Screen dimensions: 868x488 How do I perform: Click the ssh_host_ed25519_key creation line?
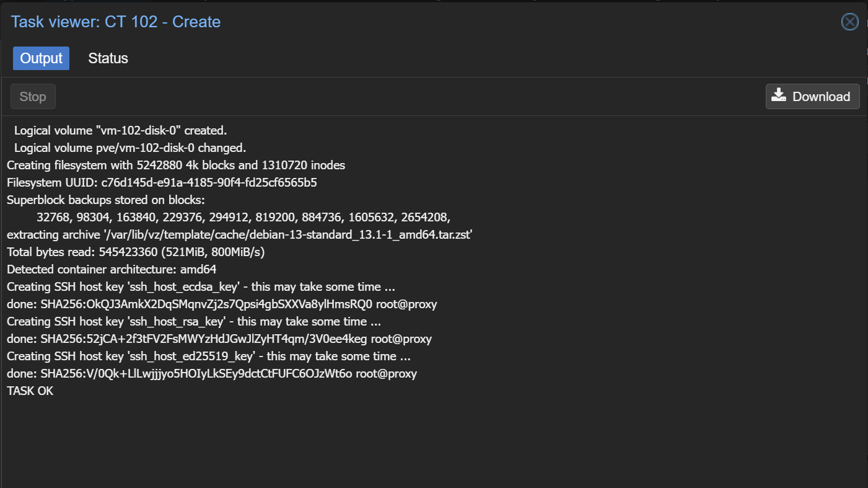tap(209, 357)
